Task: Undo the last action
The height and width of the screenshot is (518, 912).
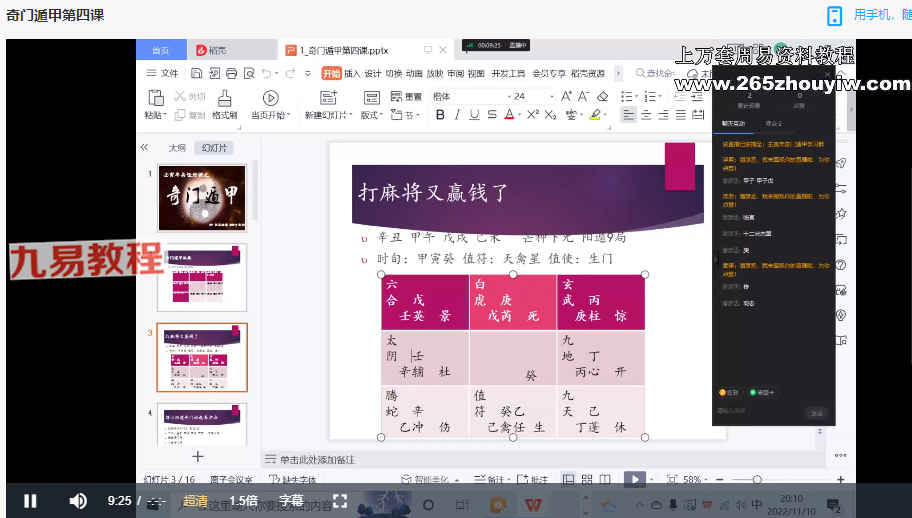Action: coord(266,73)
